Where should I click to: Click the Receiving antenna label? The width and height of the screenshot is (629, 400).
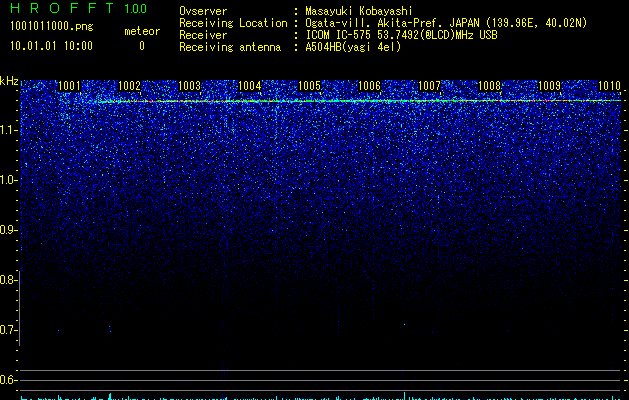pyautogui.click(x=230, y=47)
